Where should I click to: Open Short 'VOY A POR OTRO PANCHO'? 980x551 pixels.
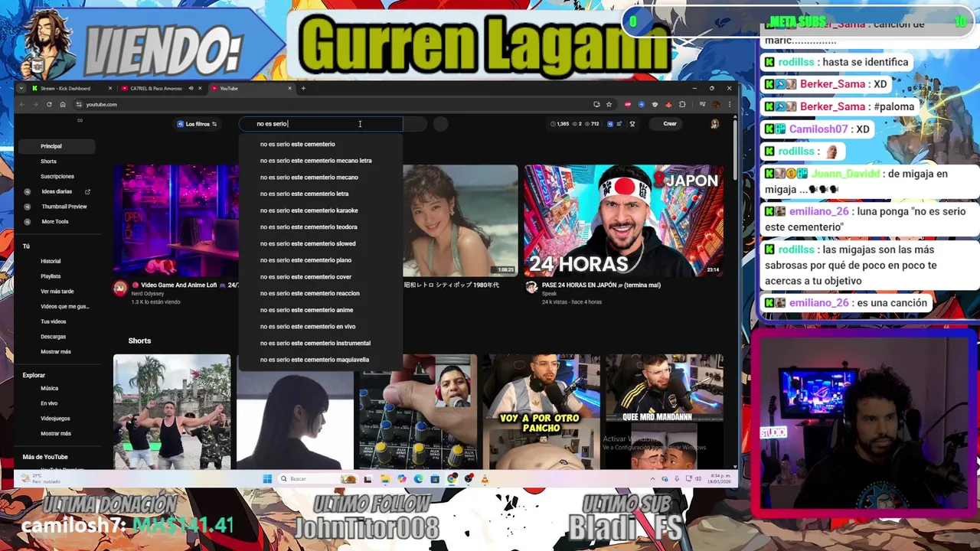[x=541, y=411]
